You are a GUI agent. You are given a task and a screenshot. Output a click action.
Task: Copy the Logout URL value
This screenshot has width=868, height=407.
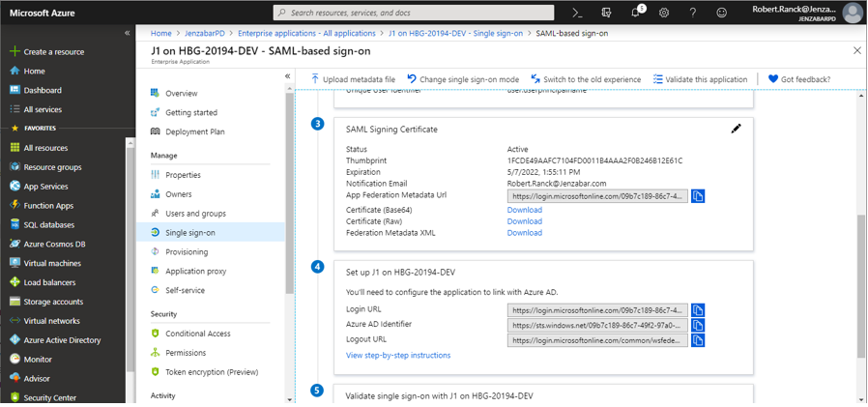(698, 340)
